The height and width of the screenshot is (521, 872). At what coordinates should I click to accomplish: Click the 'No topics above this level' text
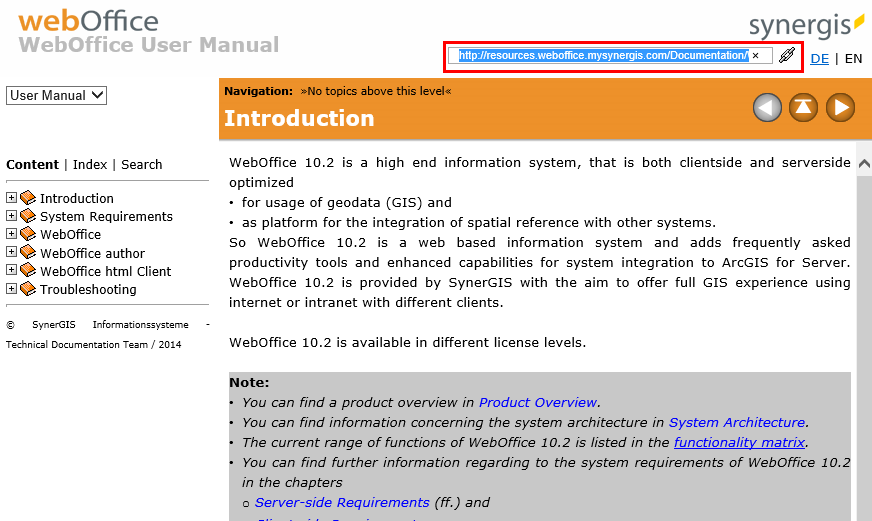[376, 91]
